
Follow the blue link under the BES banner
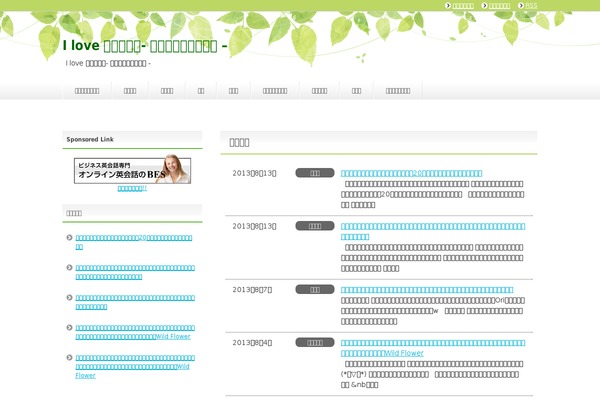(x=132, y=188)
